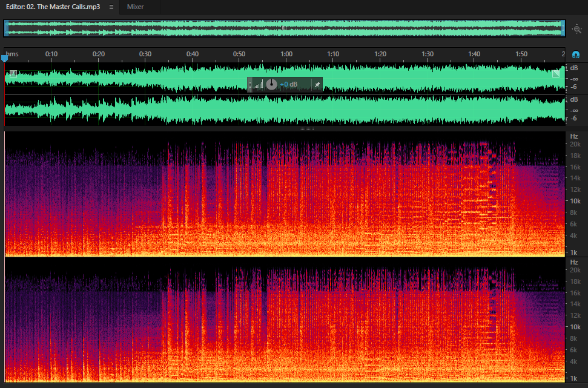Image resolution: width=588 pixels, height=388 pixels.
Task: Click 1:50 on the time ruler
Action: (x=521, y=54)
